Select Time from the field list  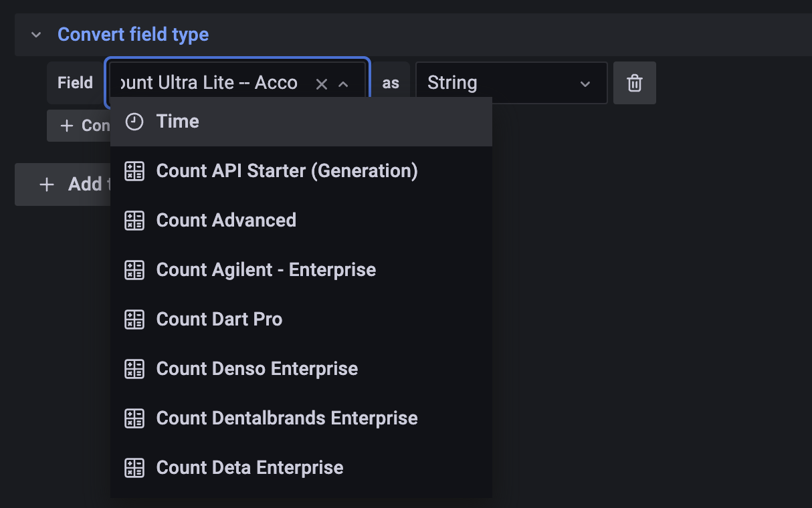point(301,122)
